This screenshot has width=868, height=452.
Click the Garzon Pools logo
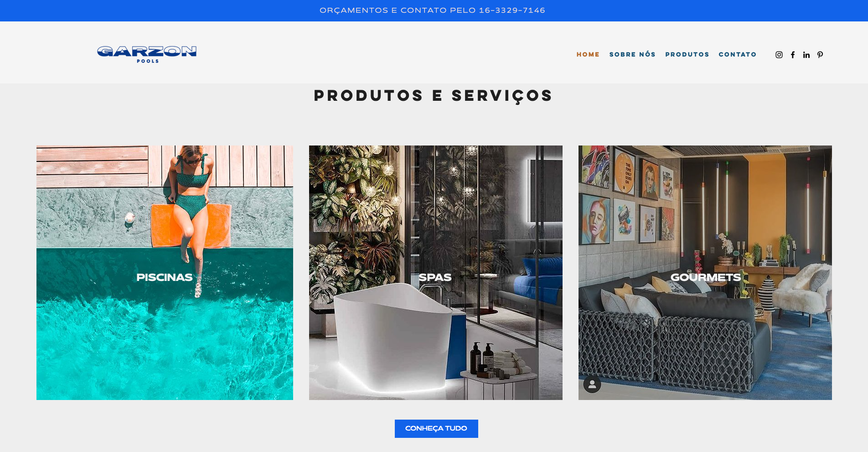pos(147,54)
